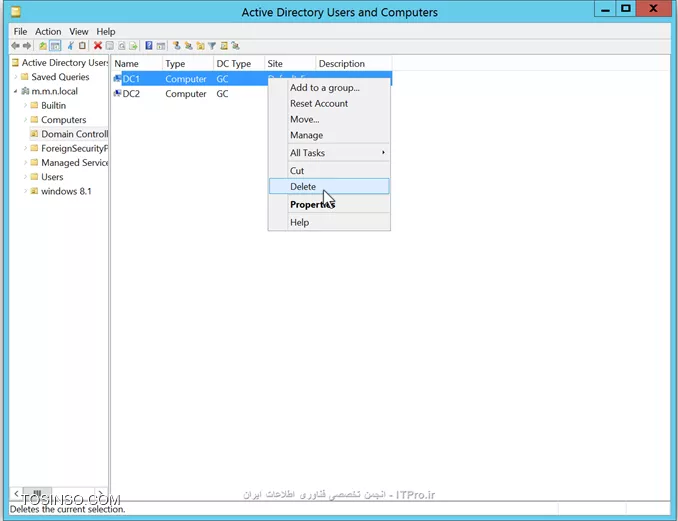This screenshot has height=521, width=678.
Task: Toggle the Show/Hide Console Tree icon
Action: [x=55, y=45]
